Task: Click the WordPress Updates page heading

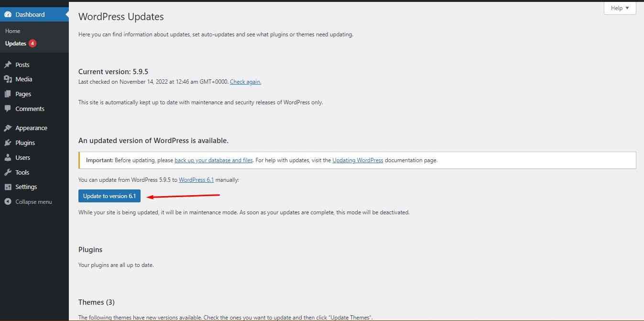Action: click(x=121, y=17)
